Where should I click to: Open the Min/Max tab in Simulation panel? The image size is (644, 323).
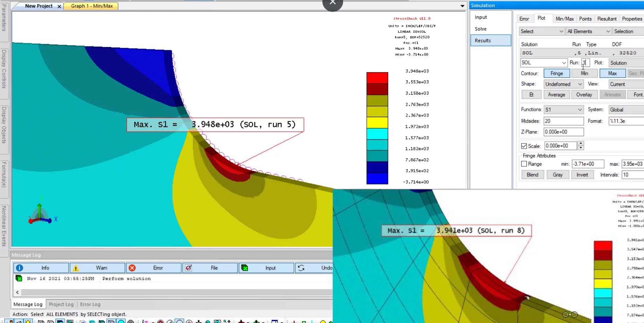[x=564, y=18]
